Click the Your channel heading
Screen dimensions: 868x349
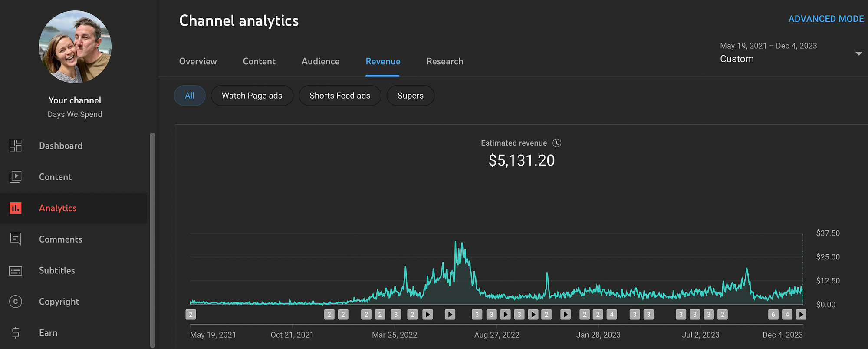pyautogui.click(x=75, y=100)
